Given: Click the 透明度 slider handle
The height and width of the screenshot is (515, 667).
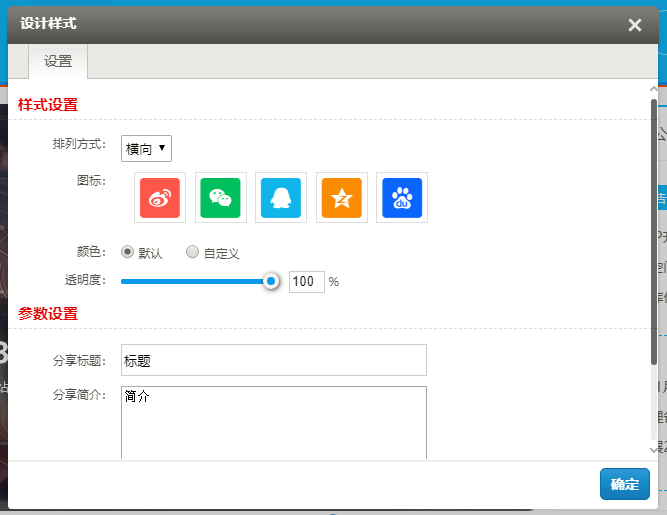Looking at the screenshot, I should pos(271,281).
